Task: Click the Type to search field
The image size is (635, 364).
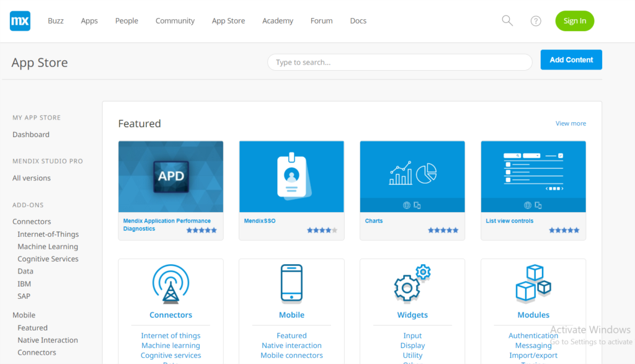Action: [400, 63]
